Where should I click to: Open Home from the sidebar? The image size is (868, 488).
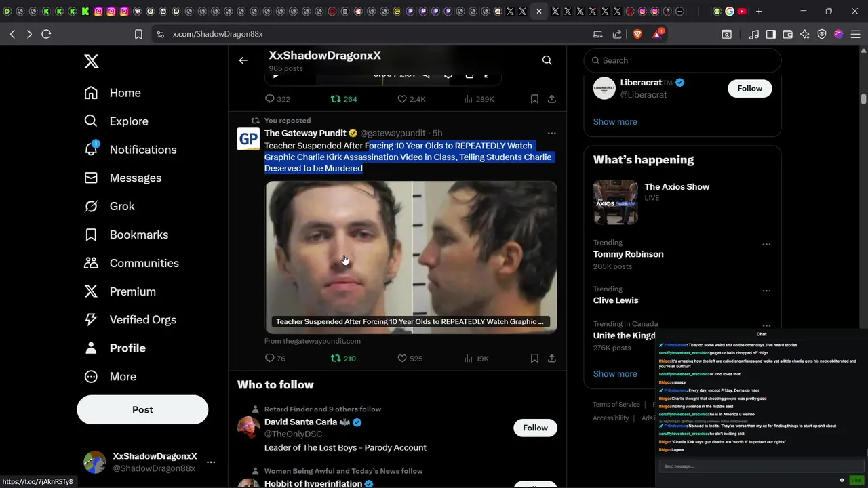113,93
